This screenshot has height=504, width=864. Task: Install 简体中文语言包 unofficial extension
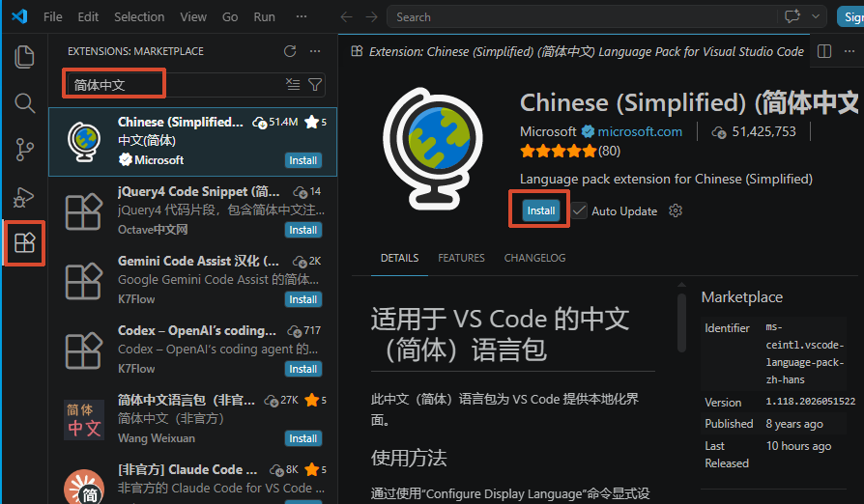tap(303, 438)
